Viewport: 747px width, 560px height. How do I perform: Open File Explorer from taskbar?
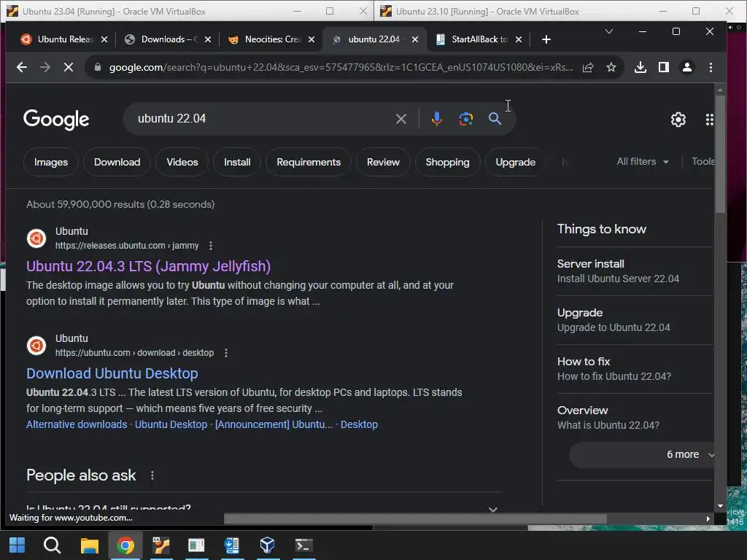coord(89,545)
